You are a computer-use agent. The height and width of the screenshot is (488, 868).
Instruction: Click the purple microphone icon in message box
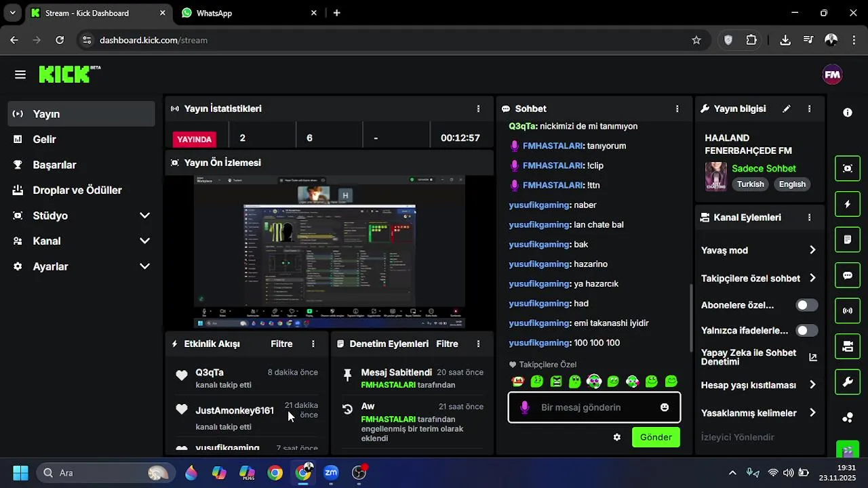(524, 407)
